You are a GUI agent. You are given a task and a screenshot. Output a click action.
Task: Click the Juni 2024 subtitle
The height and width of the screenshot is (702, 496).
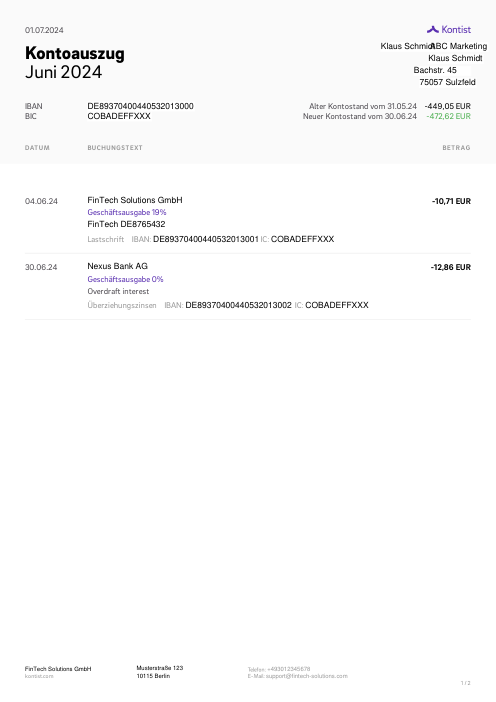64,72
